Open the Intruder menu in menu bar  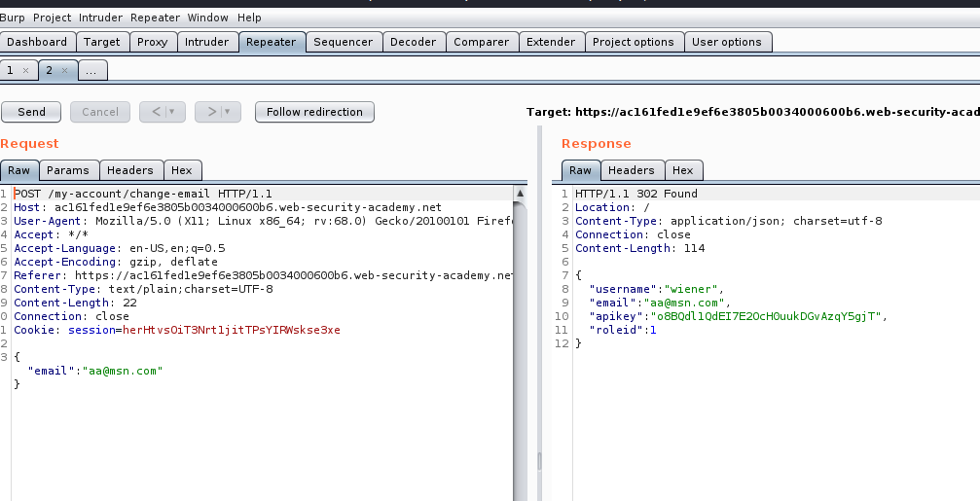pos(100,18)
